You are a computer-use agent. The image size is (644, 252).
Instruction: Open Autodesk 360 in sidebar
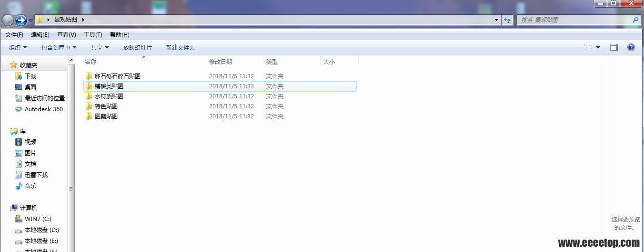(44, 109)
